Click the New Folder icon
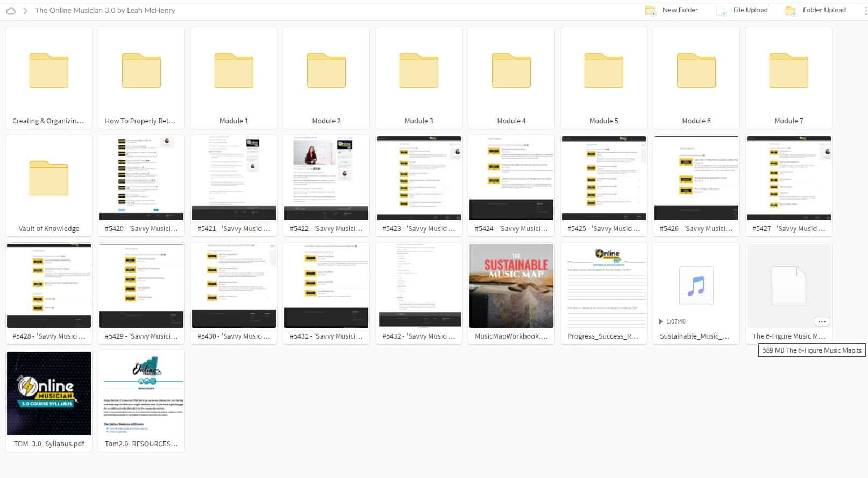Viewport: 868px width, 478px height. (650, 11)
